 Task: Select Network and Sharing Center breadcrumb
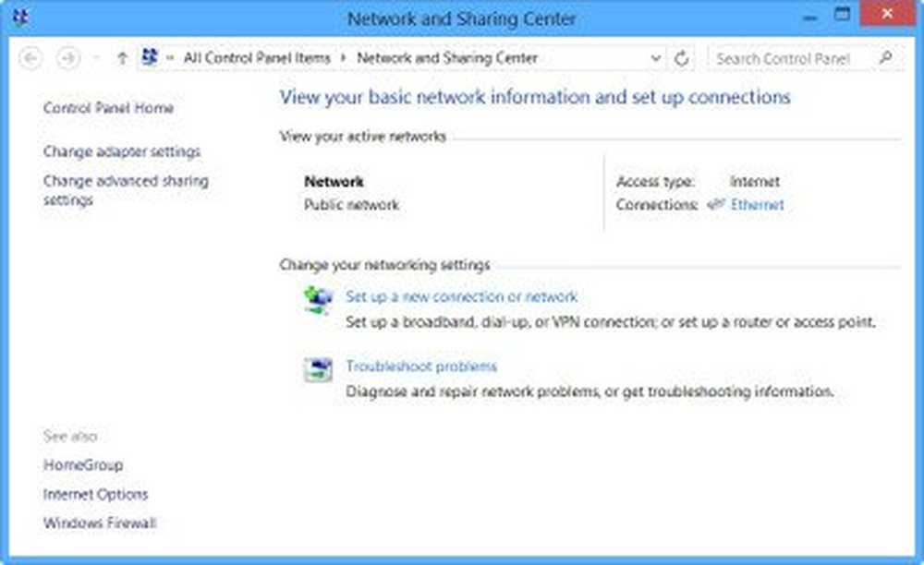[x=447, y=58]
